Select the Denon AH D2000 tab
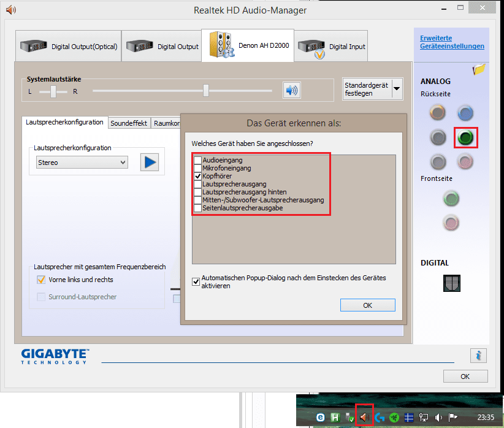The width and height of the screenshot is (504, 428). point(248,45)
